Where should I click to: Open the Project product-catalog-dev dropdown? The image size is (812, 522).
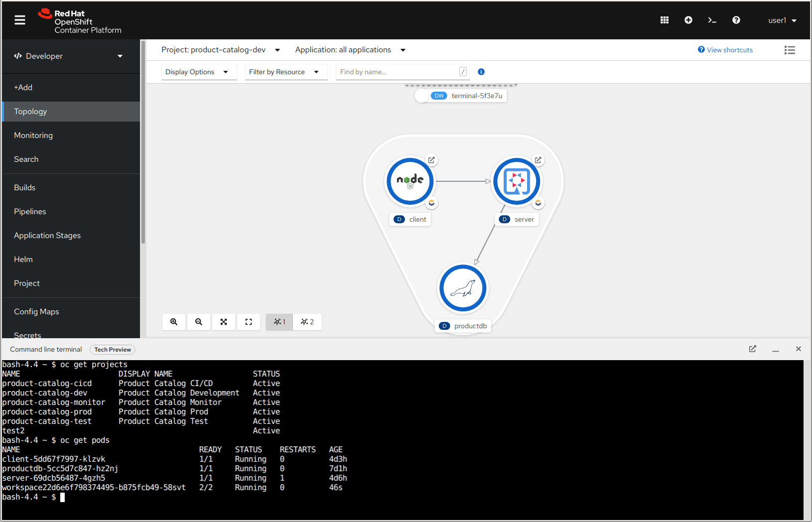click(x=221, y=50)
